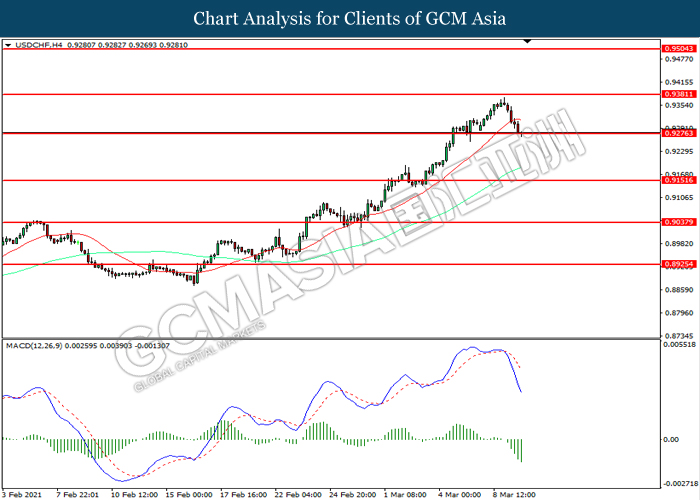Select the 0.95043 price level label
Screen dimensions: 700x500
click(x=679, y=49)
